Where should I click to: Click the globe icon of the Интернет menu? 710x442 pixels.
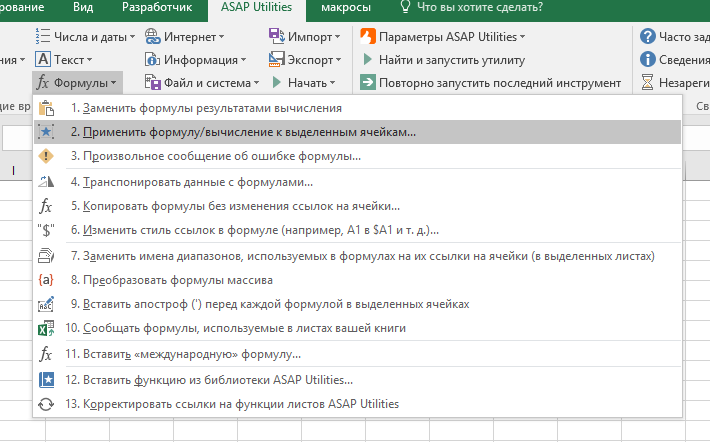point(153,36)
